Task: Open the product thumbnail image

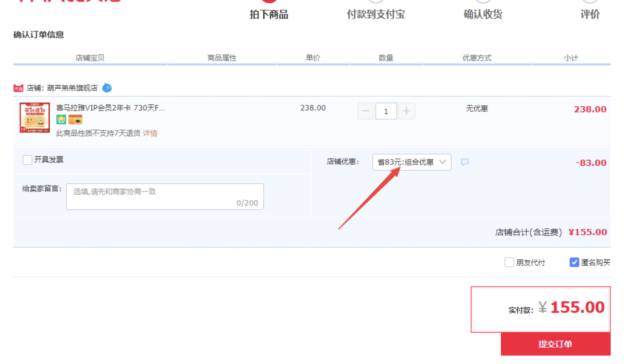Action: 35,118
